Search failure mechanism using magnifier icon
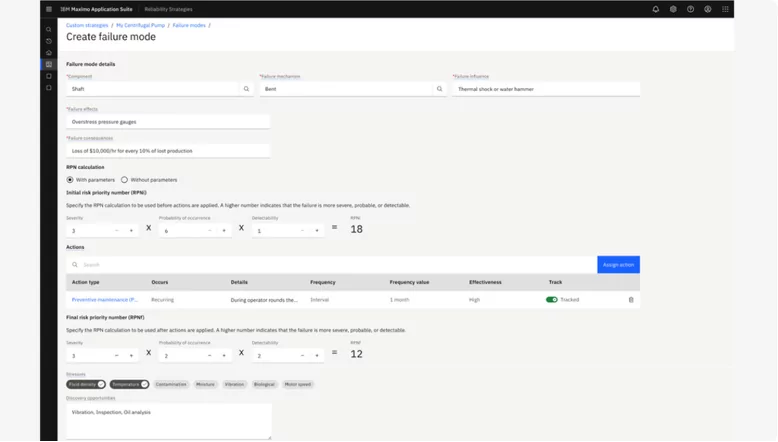This screenshot has height=442, width=778. pyautogui.click(x=439, y=89)
